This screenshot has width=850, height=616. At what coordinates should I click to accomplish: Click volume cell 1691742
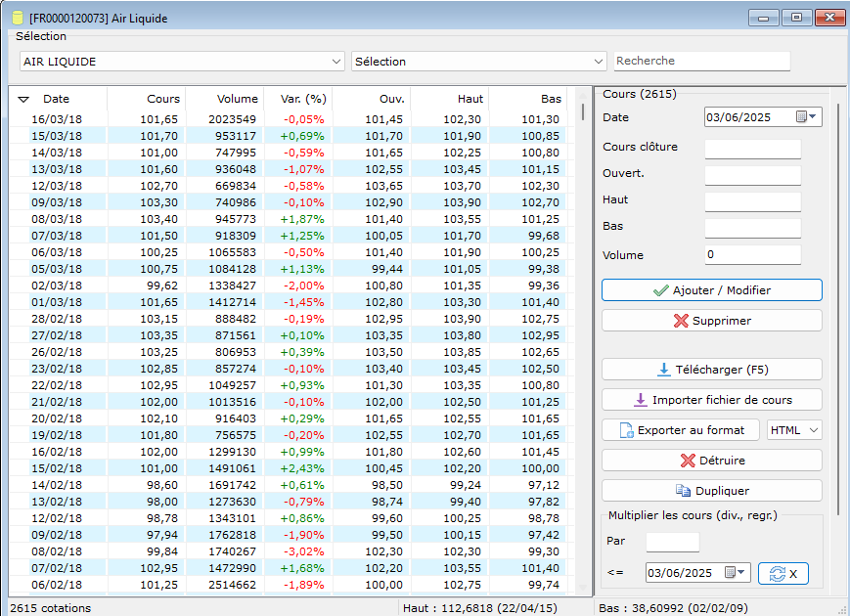(x=232, y=485)
